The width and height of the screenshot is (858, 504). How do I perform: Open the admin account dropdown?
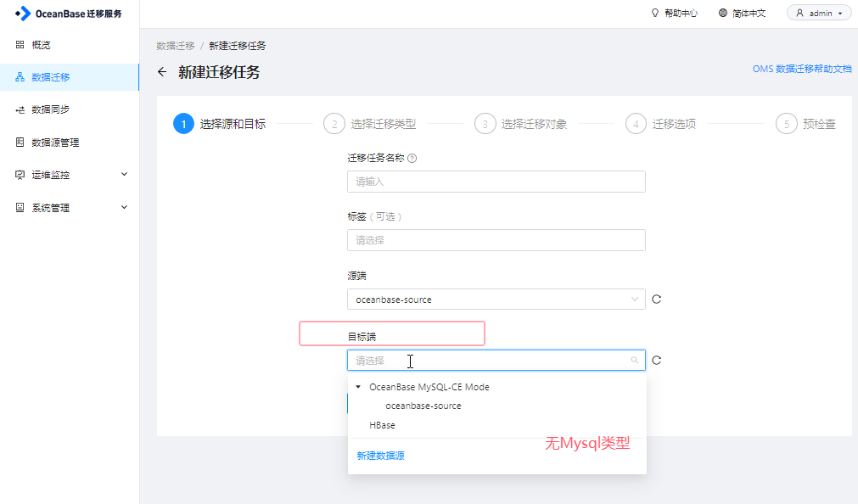point(819,13)
